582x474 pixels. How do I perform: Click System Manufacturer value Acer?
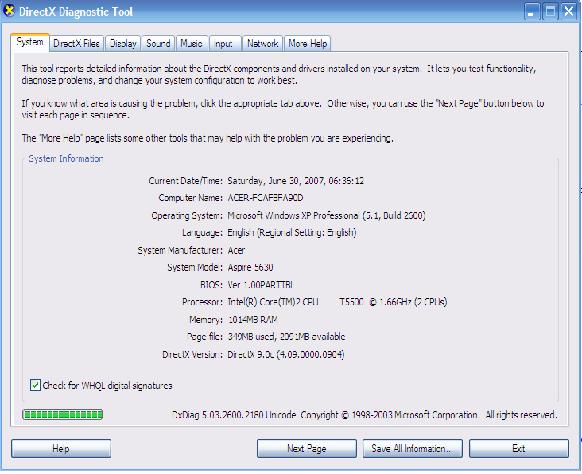click(x=236, y=251)
